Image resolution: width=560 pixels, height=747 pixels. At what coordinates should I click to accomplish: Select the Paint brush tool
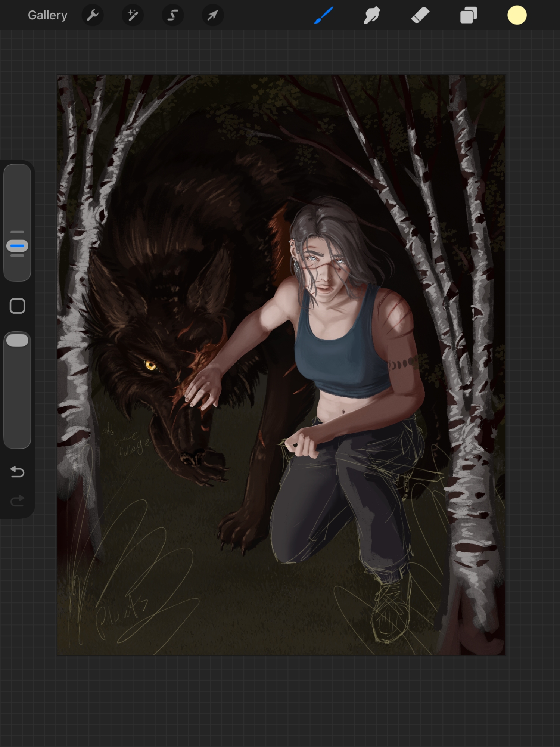click(323, 15)
